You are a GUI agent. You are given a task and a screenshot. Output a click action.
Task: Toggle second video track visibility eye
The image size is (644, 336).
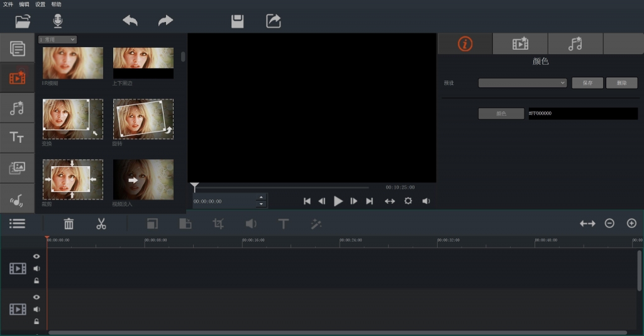(x=36, y=297)
